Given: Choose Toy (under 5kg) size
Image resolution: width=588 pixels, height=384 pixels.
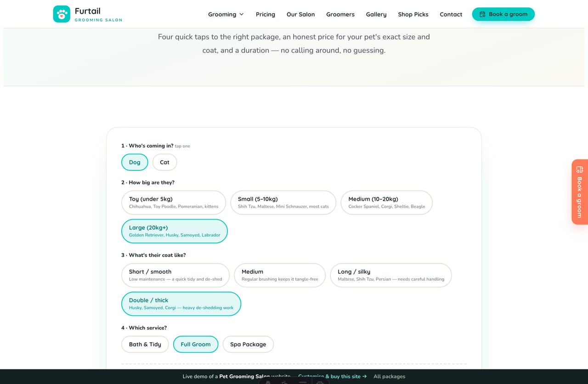Looking at the screenshot, I should (x=174, y=203).
